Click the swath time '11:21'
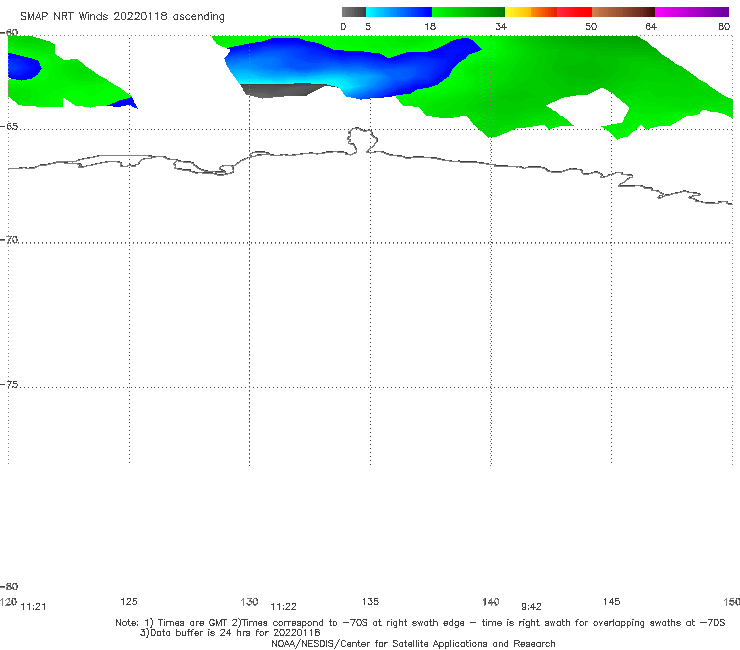Screen dimensions: 740x650 34,607
